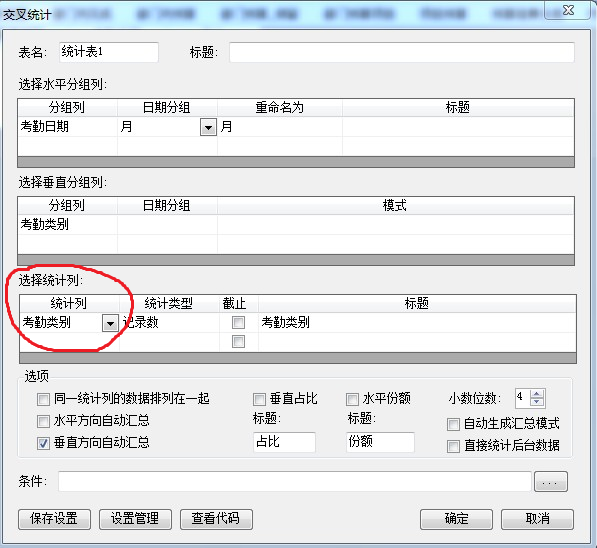
Task: Open the condition builder ellipsis button
Action: pyautogui.click(x=551, y=482)
